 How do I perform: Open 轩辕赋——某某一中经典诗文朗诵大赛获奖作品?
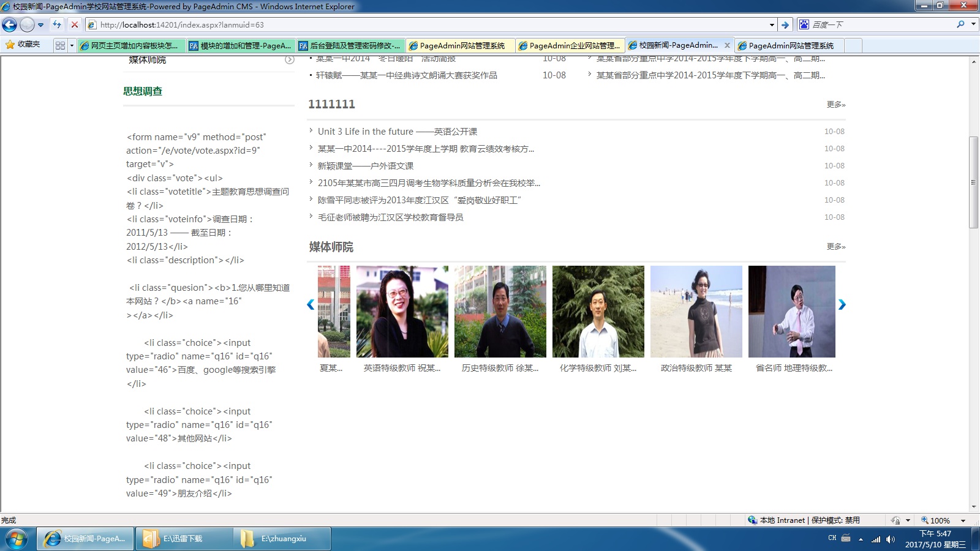coord(407,75)
